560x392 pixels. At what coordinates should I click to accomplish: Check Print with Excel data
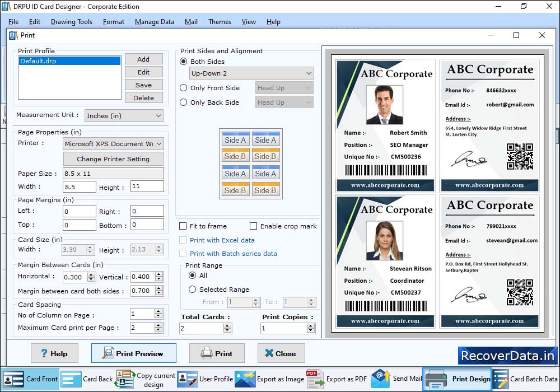[x=183, y=240]
